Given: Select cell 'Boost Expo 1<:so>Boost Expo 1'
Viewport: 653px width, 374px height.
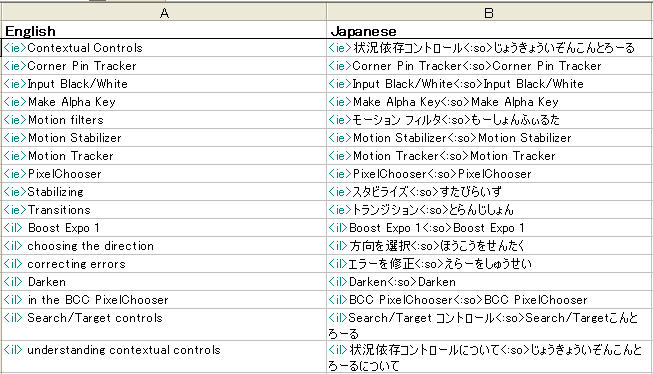Looking at the screenshot, I should (489, 227).
